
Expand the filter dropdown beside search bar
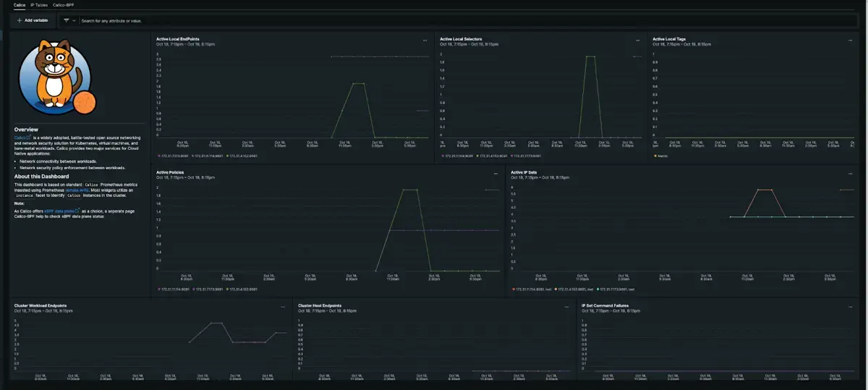(x=69, y=20)
